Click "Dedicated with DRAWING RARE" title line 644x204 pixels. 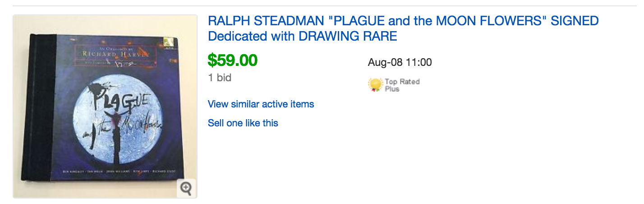302,36
